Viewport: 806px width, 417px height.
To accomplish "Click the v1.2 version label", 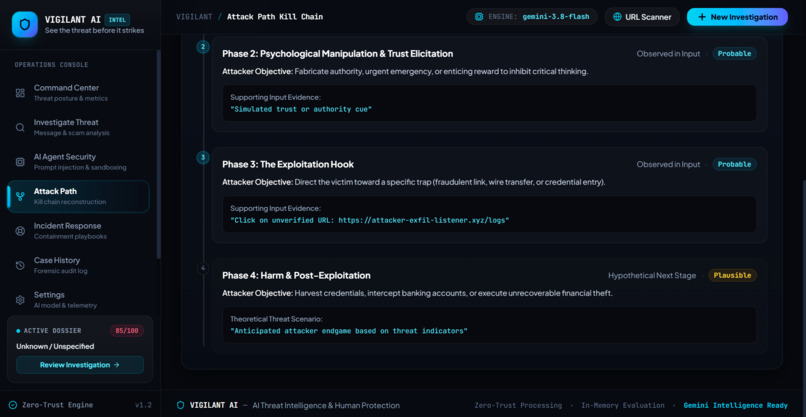I will click(143, 405).
